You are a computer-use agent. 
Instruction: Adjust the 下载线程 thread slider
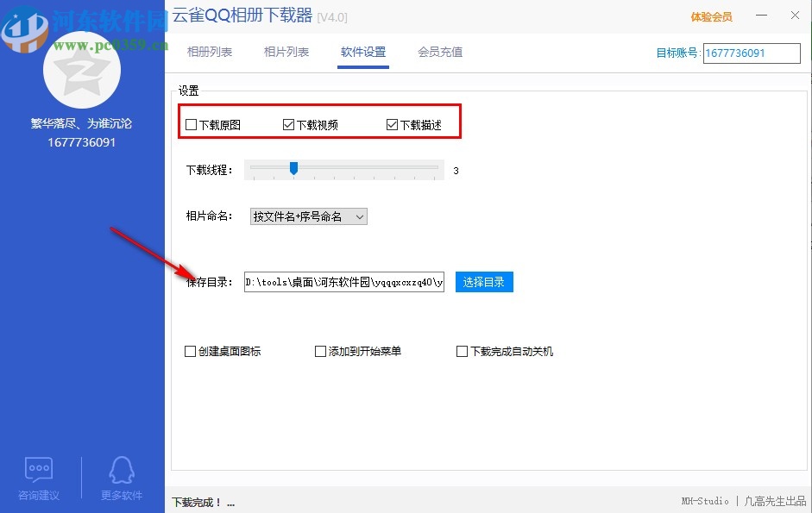[293, 169]
